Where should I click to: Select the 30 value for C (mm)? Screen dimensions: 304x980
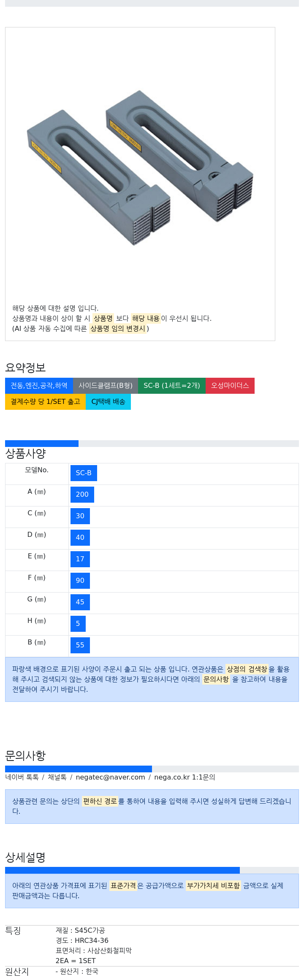pos(80,516)
